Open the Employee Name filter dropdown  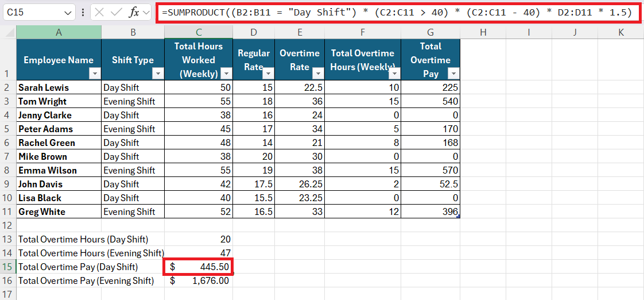95,73
